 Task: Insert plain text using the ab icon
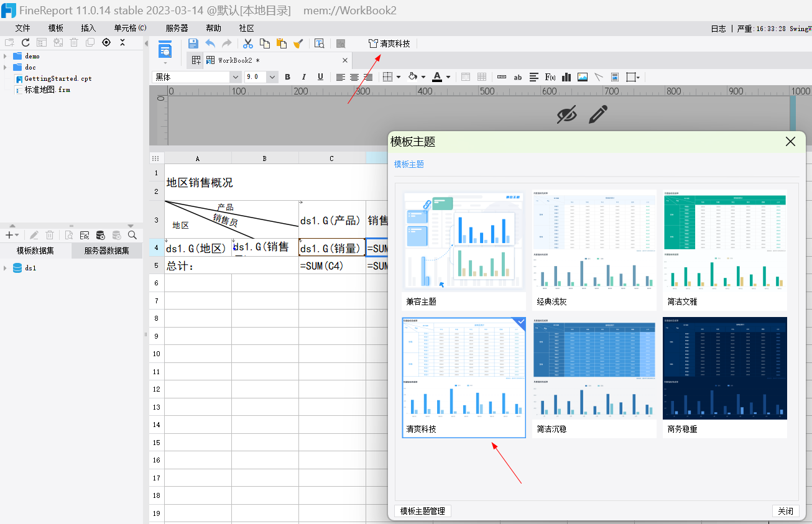click(517, 77)
